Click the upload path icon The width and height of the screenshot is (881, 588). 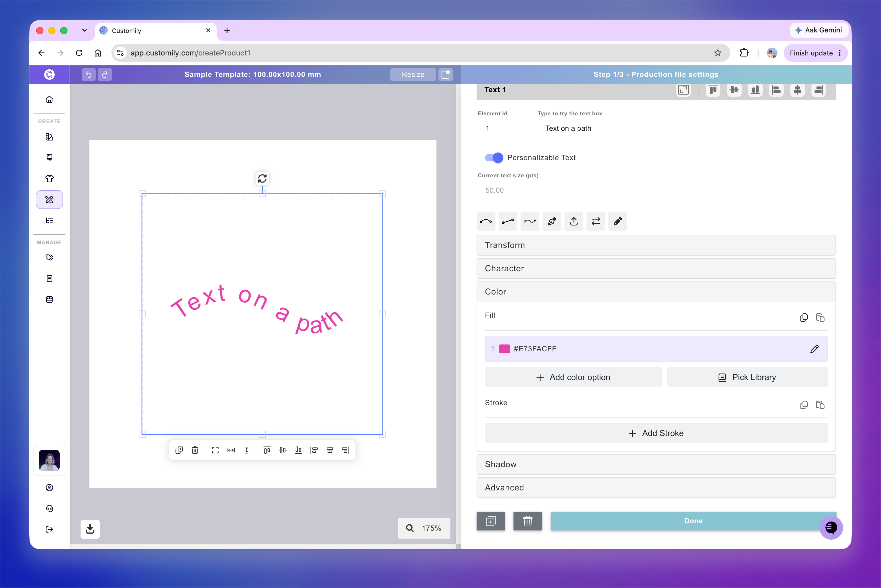pos(574,221)
